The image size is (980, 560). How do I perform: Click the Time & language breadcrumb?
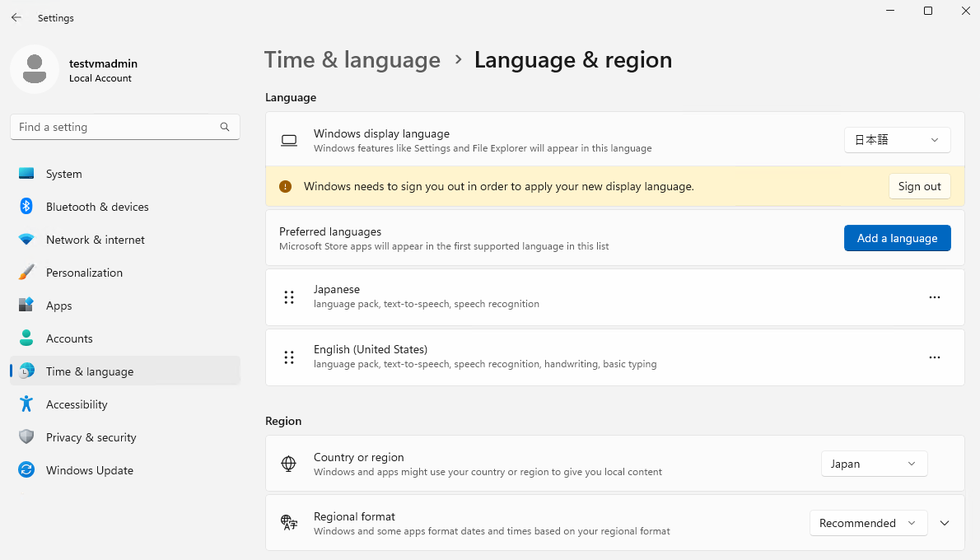(352, 60)
